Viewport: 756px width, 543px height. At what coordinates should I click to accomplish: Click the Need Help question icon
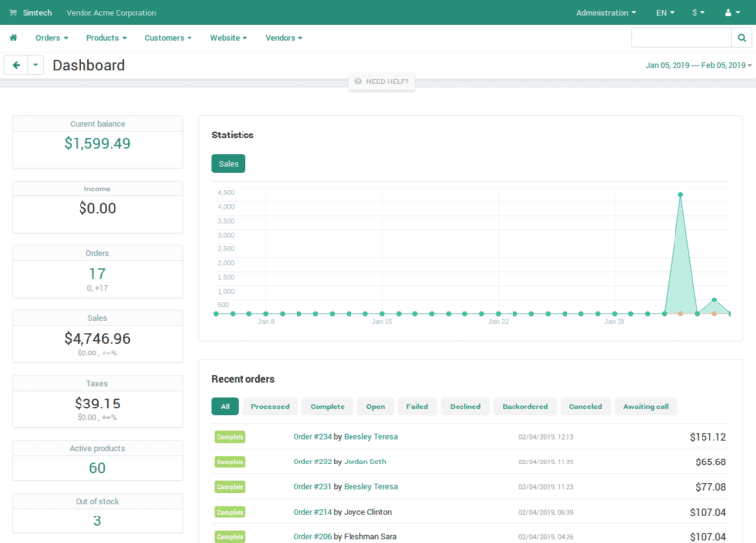[358, 81]
